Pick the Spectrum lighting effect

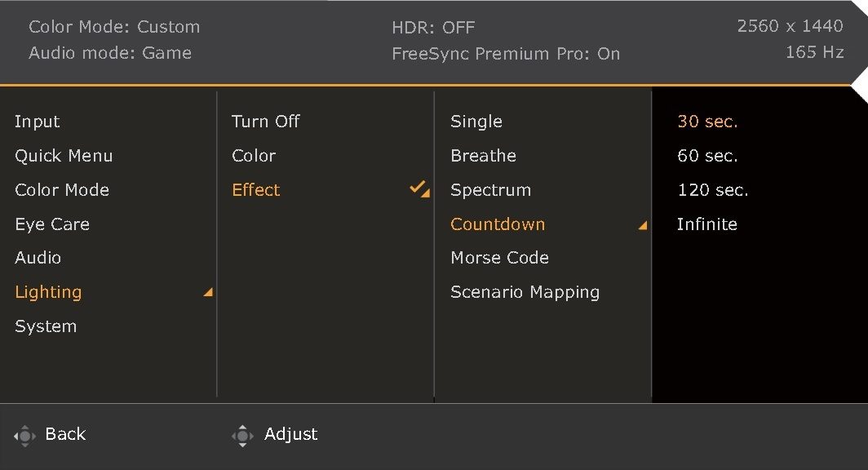point(490,190)
